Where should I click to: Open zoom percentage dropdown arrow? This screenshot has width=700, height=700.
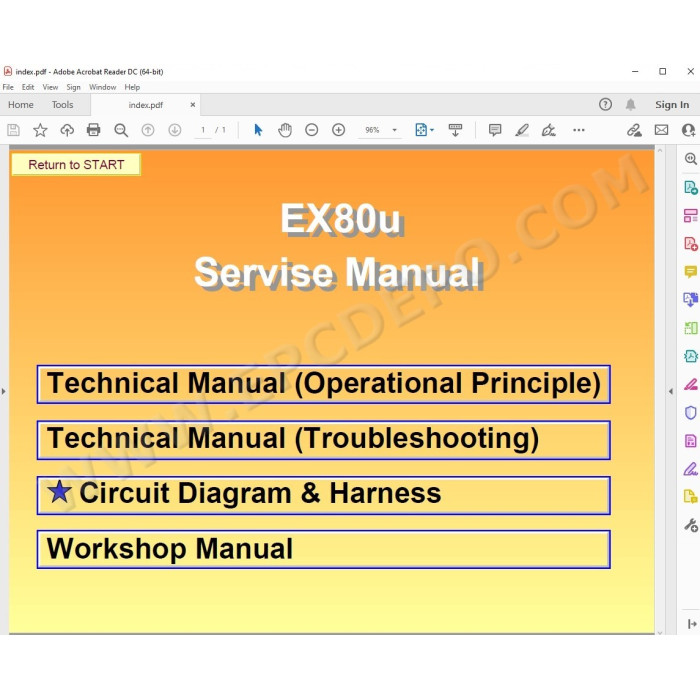point(394,130)
